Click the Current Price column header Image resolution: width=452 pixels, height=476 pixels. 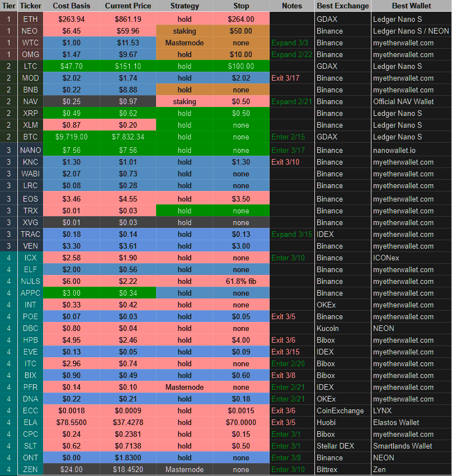click(x=128, y=6)
